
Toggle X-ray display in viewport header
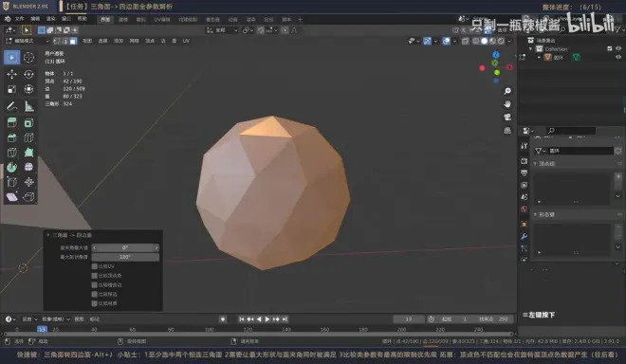(x=466, y=41)
